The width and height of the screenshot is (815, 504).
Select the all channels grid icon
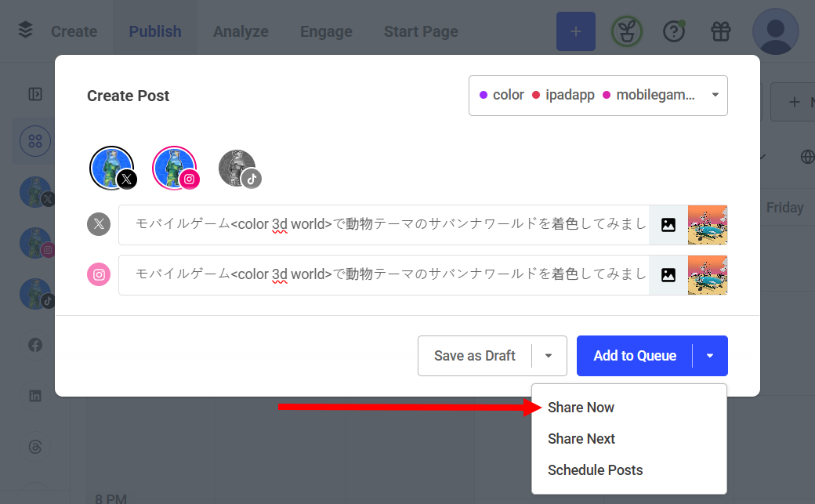point(34,141)
